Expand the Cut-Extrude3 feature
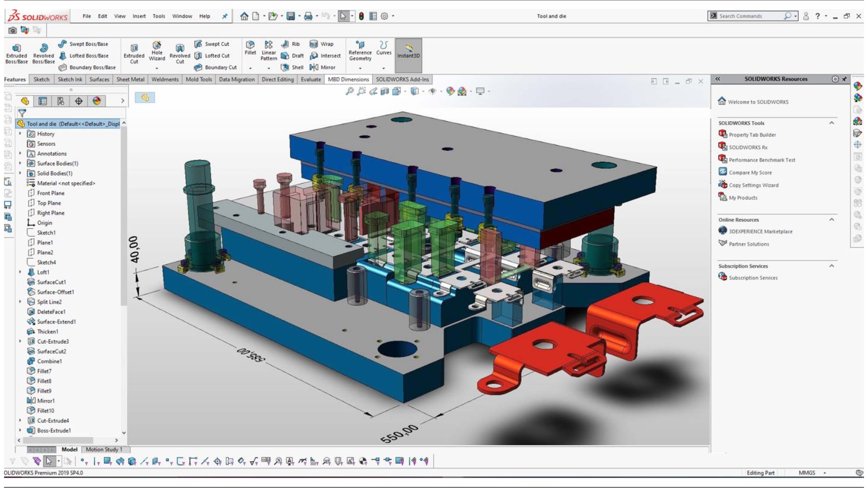The image size is (868, 488). 20,342
